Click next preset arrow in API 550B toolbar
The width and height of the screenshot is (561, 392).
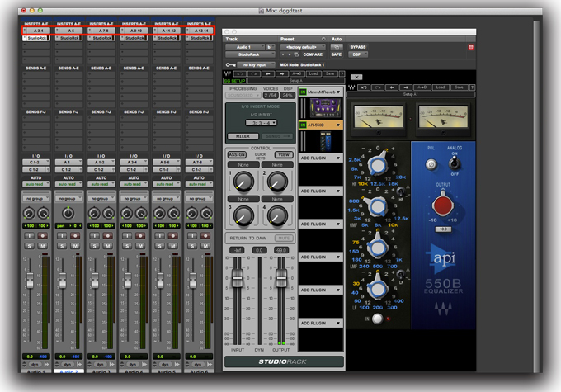[x=405, y=87]
